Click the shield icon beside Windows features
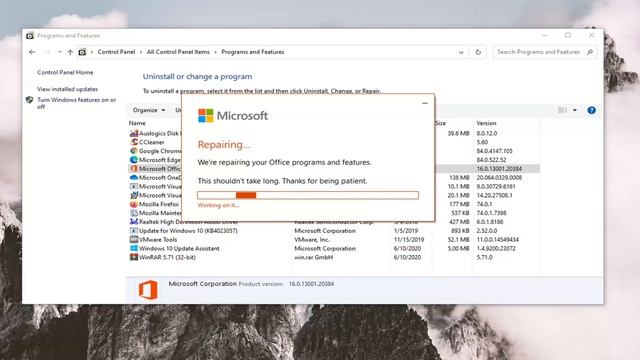Screen dimensions: 640x360 pos(29,100)
